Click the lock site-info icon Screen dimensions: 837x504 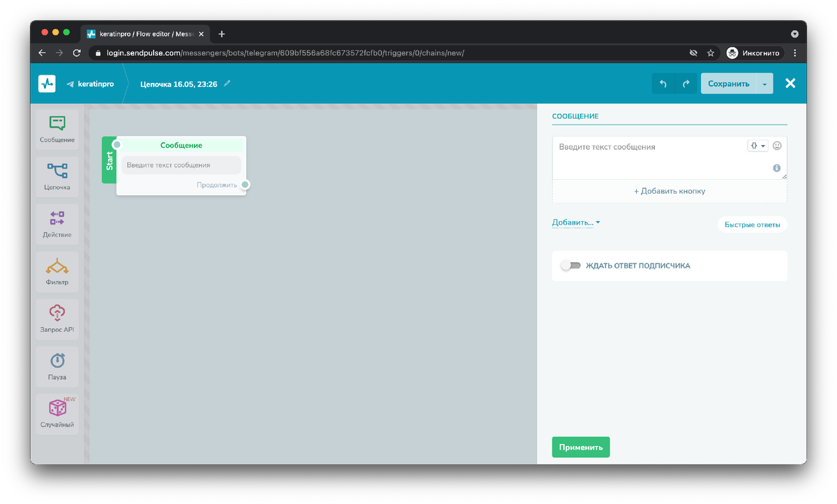[98, 53]
